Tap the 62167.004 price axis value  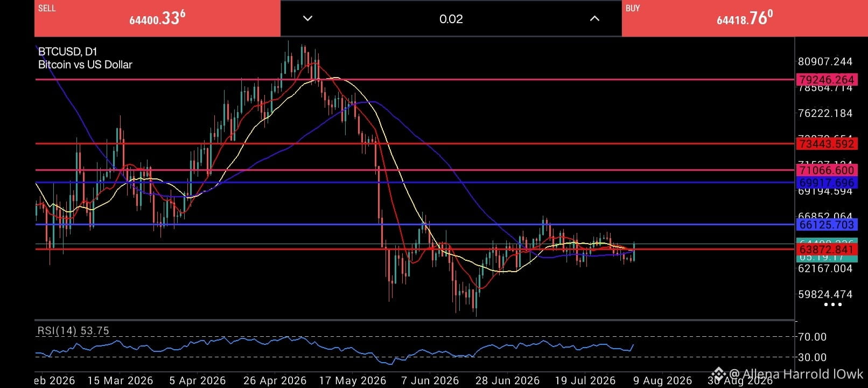(x=825, y=269)
